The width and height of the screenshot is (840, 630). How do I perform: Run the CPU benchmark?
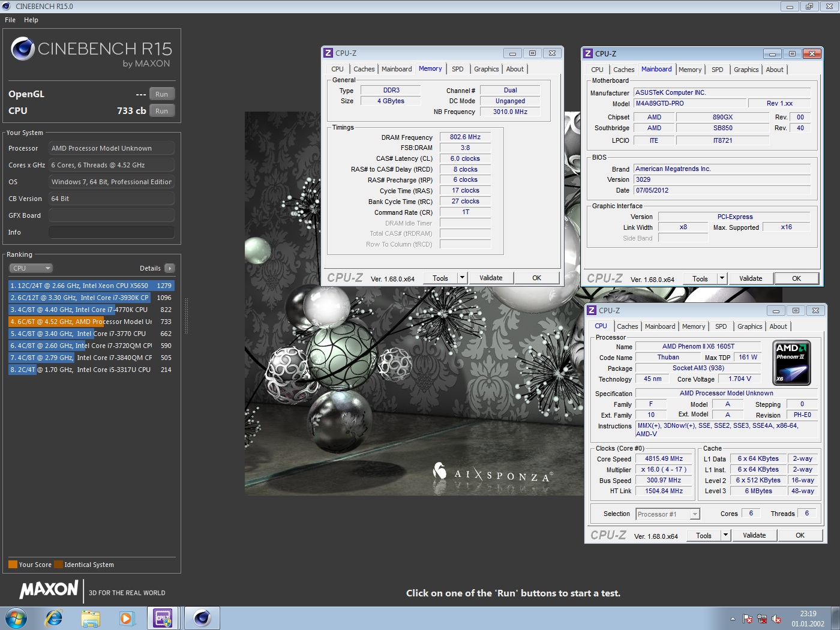coord(162,111)
